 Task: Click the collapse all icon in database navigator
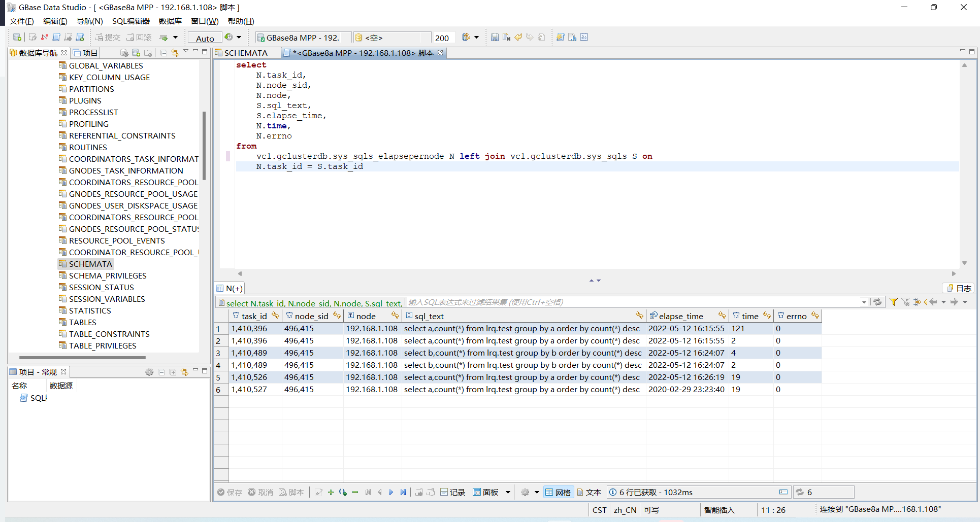point(163,53)
